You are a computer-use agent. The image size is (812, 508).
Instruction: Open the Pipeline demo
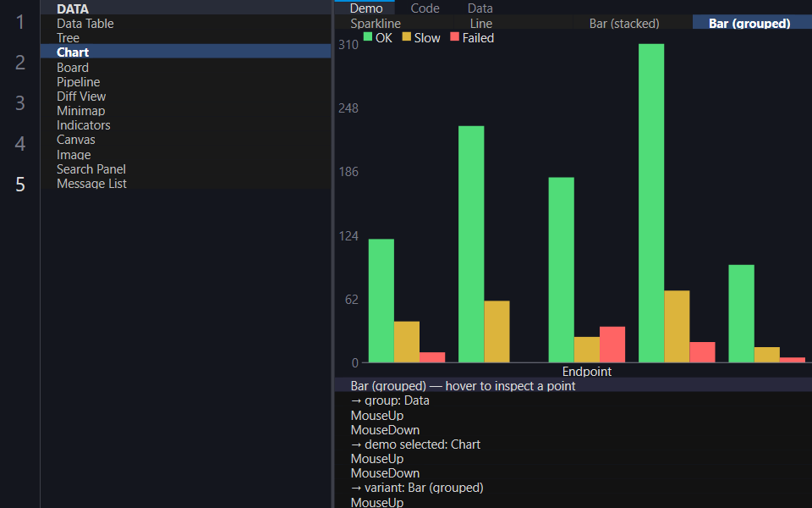pyautogui.click(x=185, y=82)
